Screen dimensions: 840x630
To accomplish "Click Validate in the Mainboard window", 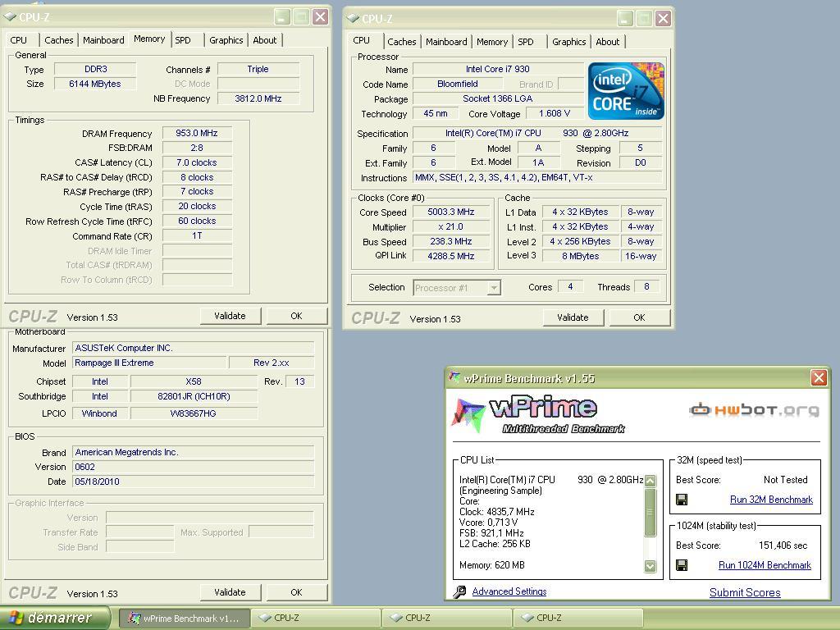I will coord(230,592).
